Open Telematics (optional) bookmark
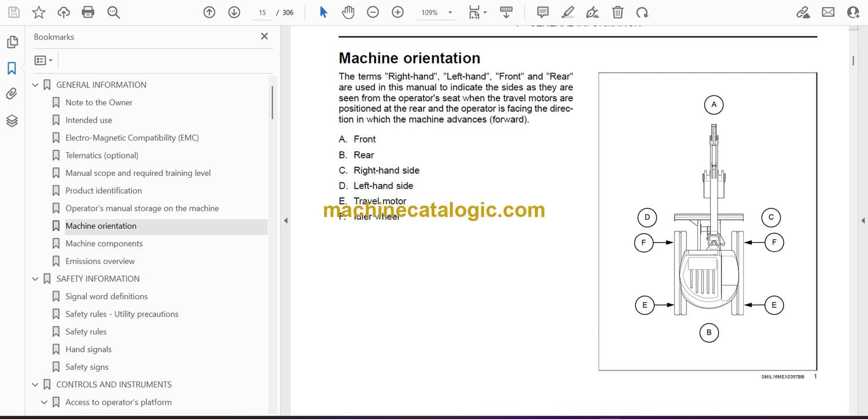The height and width of the screenshot is (419, 868). (x=102, y=155)
